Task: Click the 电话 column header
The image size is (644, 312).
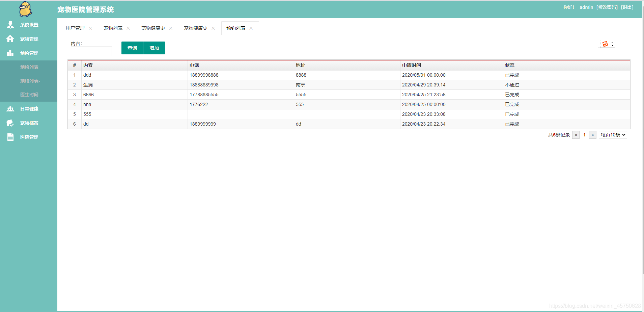Action: [241, 65]
